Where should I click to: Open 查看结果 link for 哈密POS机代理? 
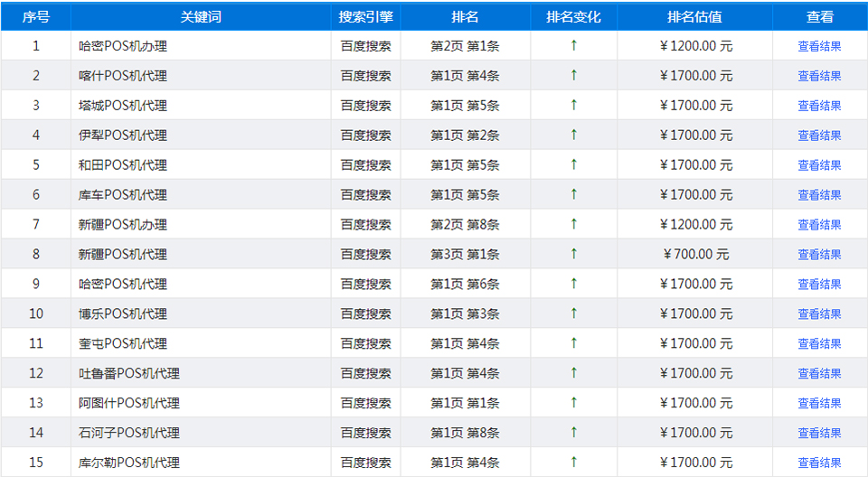[819, 284]
